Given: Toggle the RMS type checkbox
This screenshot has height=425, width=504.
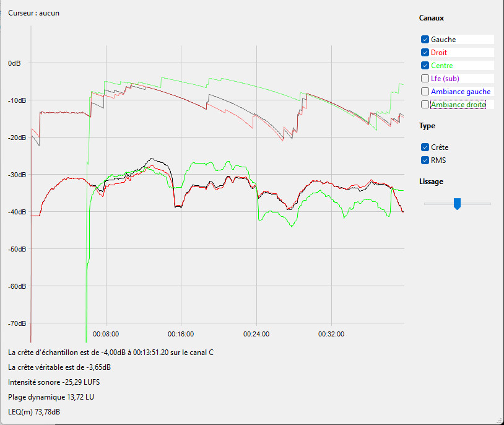Looking at the screenshot, I should pos(425,160).
